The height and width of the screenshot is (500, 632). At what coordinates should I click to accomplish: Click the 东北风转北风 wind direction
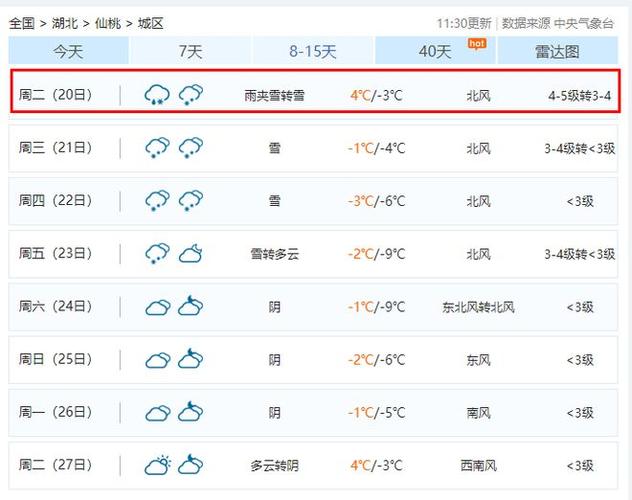pos(478,307)
